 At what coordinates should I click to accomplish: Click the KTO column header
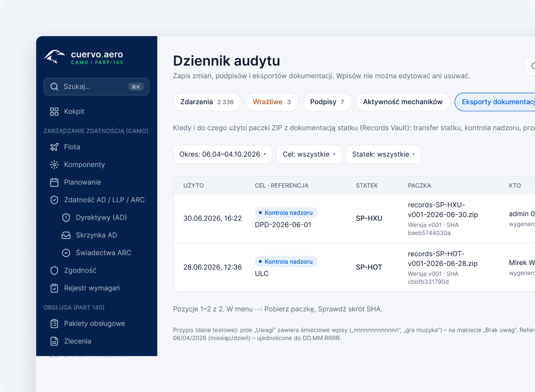click(515, 185)
